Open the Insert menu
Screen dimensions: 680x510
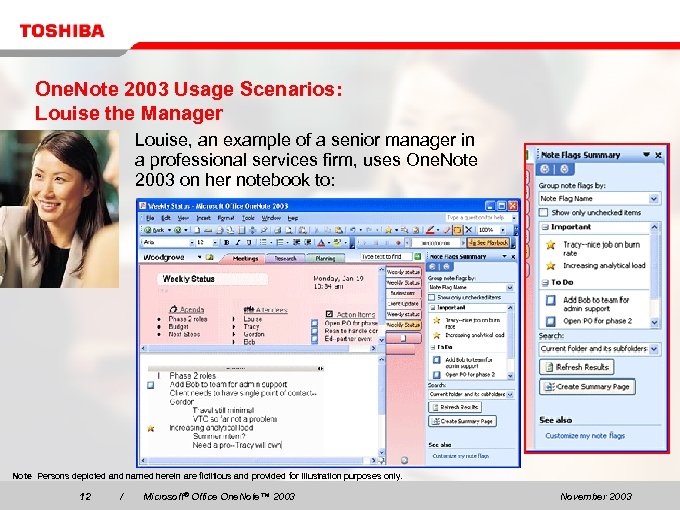(x=203, y=218)
